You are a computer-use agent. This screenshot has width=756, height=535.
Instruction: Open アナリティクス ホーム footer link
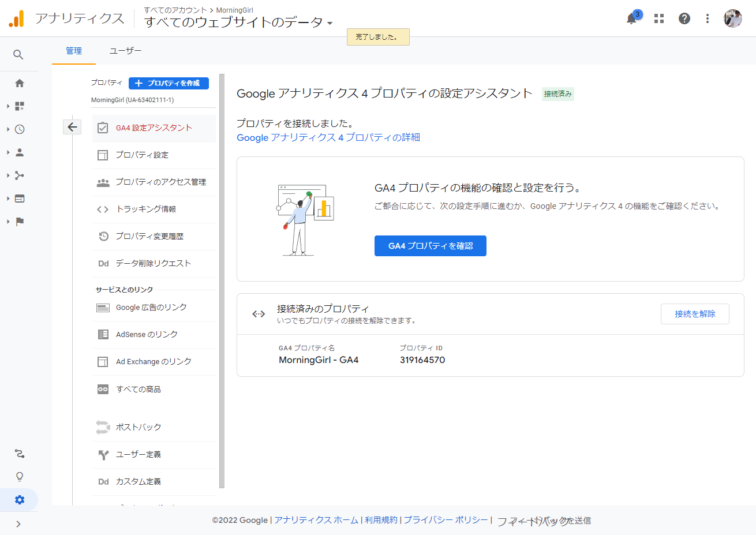(x=316, y=520)
